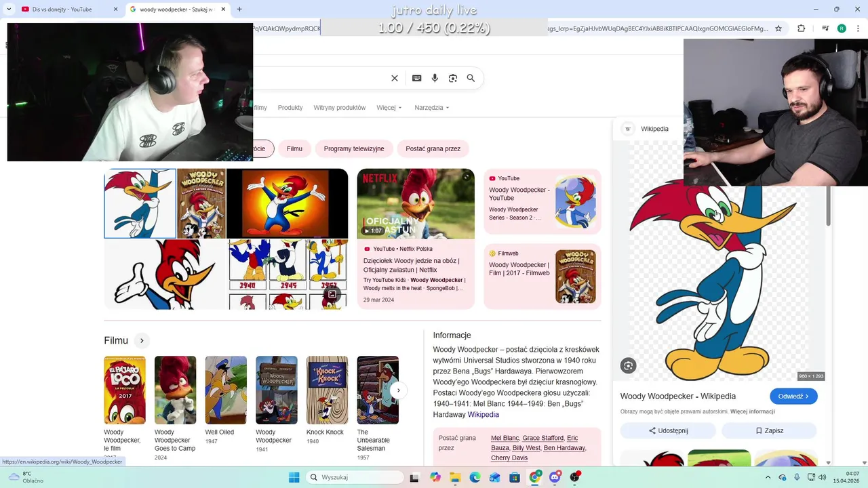Submit search using magnifier icon
The height and width of the screenshot is (488, 868).
tap(471, 78)
